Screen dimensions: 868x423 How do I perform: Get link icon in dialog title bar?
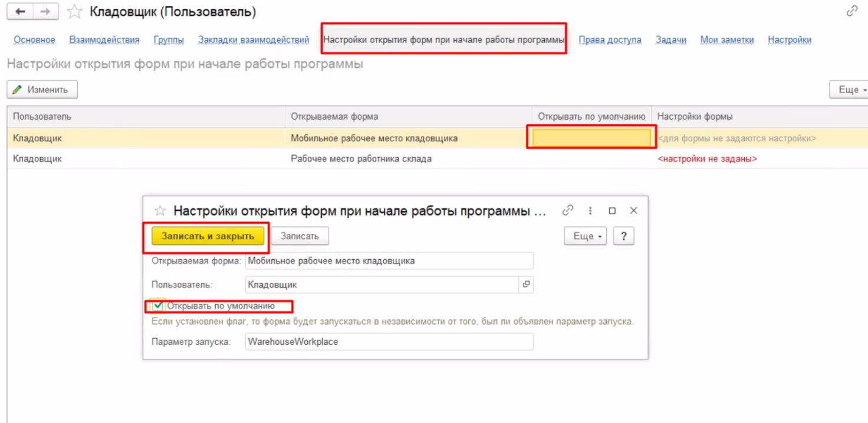click(x=568, y=210)
